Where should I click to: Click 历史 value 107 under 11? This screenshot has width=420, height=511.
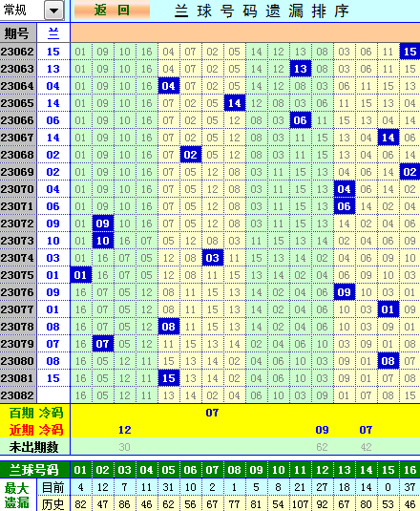coord(300,504)
